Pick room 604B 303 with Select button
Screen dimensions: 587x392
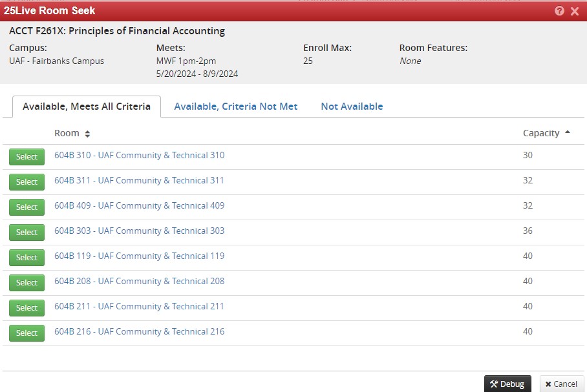point(27,232)
